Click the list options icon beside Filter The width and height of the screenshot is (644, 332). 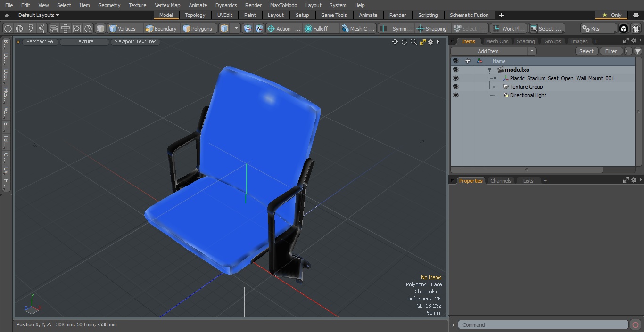coord(628,51)
